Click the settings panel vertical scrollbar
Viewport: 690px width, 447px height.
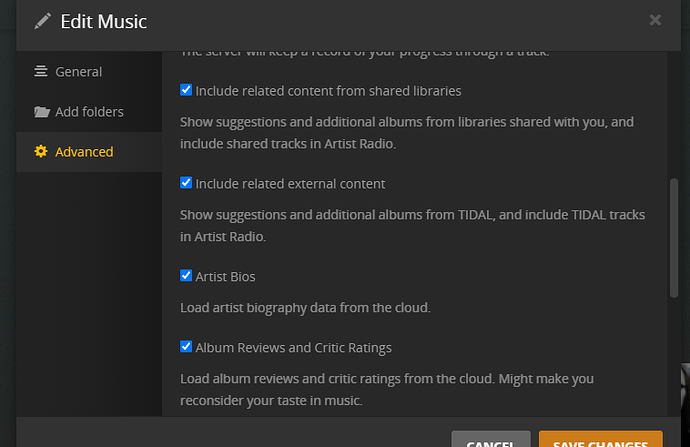(674, 235)
